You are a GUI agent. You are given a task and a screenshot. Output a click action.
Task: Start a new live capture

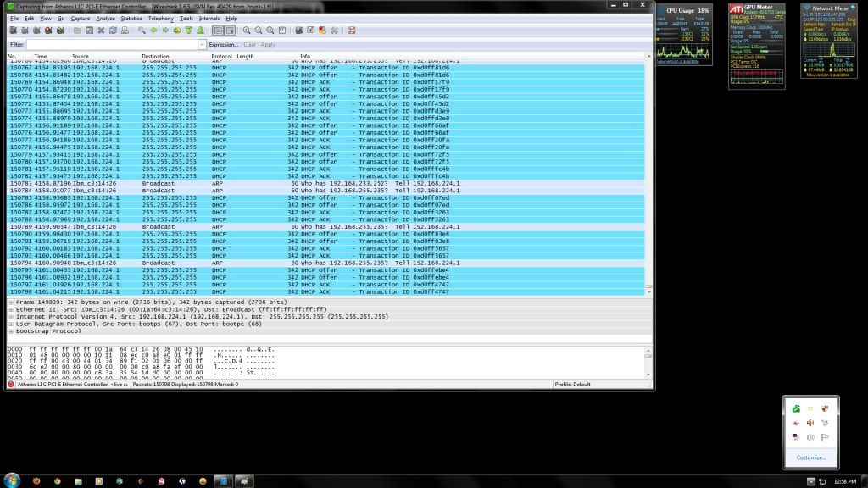[36, 30]
